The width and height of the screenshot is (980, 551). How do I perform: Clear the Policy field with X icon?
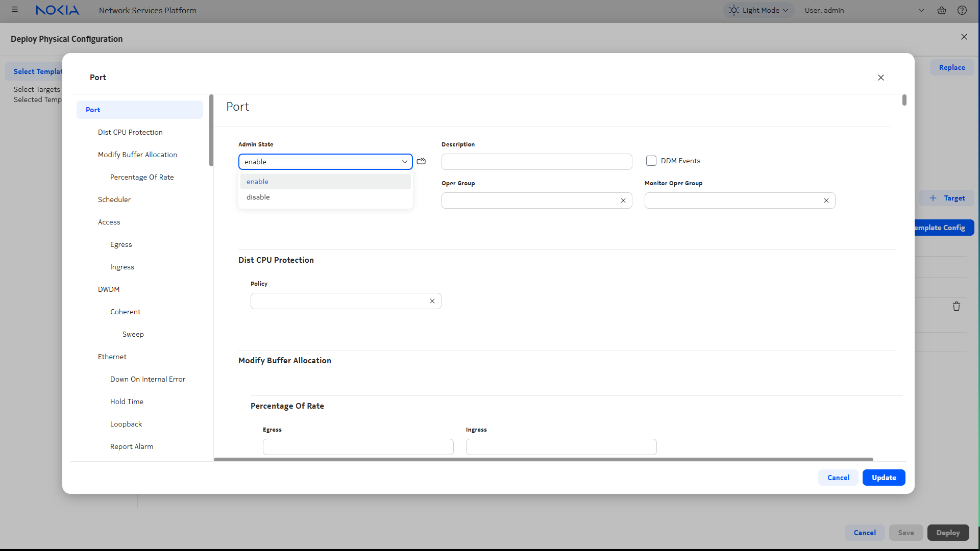click(432, 301)
